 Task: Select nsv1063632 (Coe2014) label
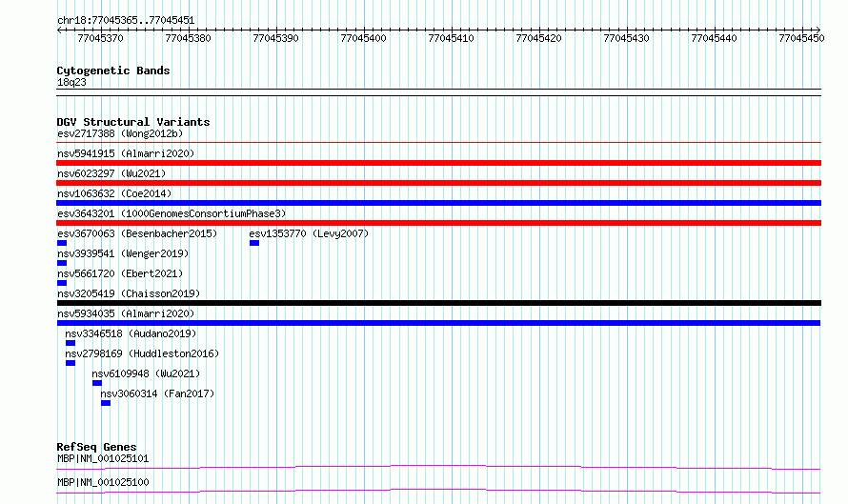(114, 193)
